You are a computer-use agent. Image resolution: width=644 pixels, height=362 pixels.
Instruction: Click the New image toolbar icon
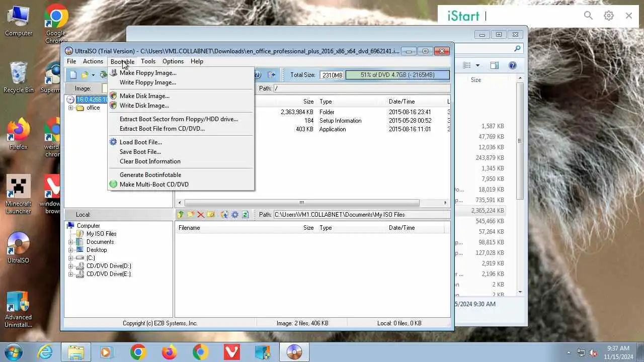(73, 75)
